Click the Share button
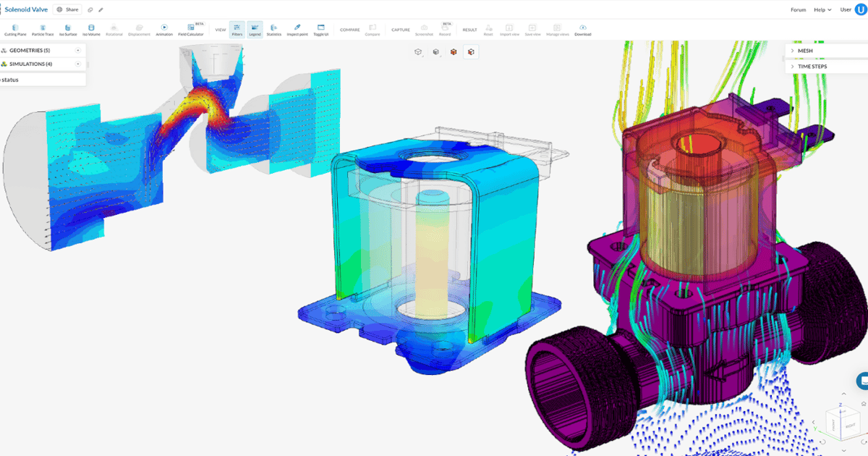Screen dimensions: 868x456 pos(67,9)
